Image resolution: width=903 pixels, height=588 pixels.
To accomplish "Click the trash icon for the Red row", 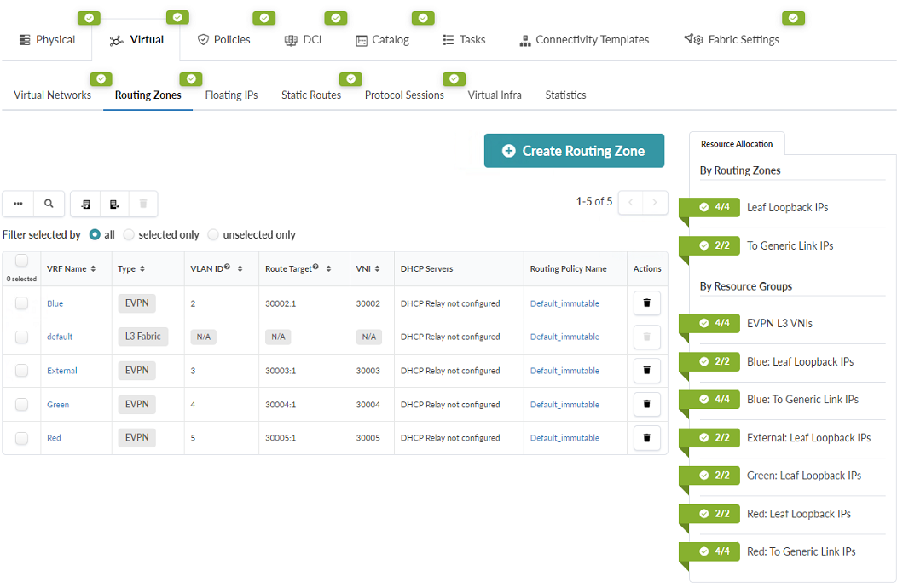I will 646,438.
